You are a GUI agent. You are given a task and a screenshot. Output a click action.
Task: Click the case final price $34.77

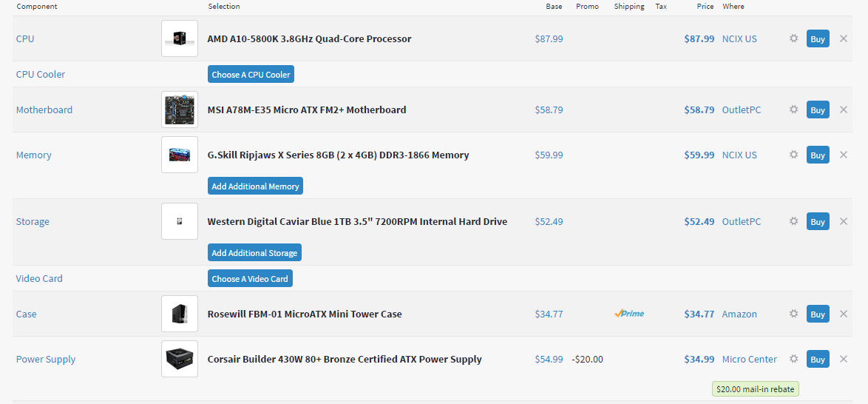[699, 314]
